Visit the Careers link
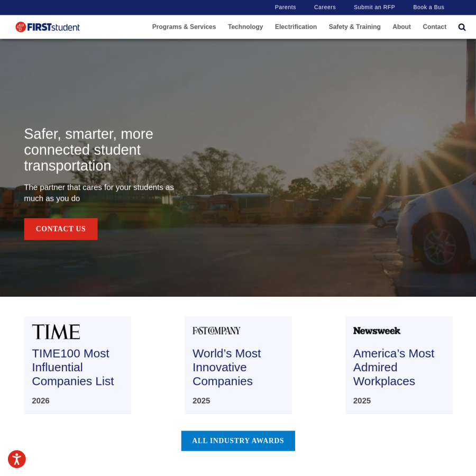Viewport: 476px width, 476px height. pos(325,7)
